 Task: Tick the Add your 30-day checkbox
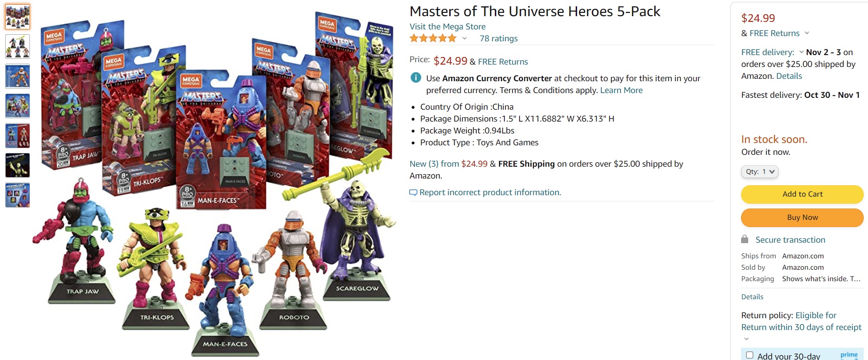pos(750,355)
